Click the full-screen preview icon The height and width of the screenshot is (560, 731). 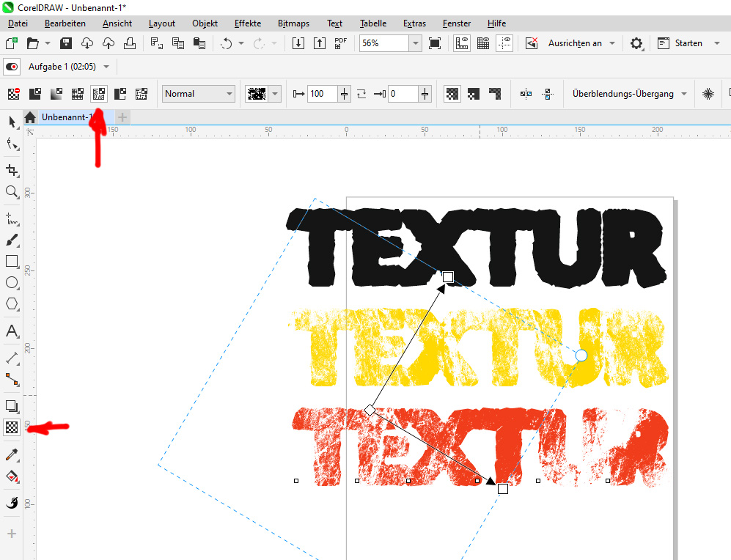pos(435,43)
